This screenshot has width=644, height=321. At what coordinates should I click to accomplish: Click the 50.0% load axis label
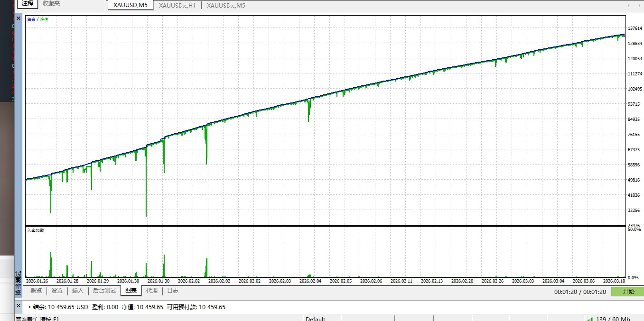pyautogui.click(x=634, y=229)
